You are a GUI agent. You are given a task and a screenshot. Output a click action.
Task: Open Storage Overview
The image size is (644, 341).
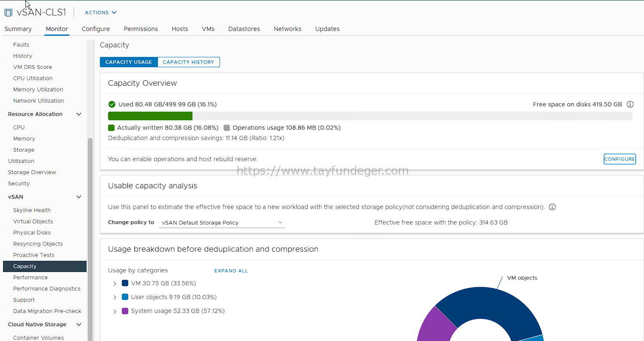[x=32, y=172]
